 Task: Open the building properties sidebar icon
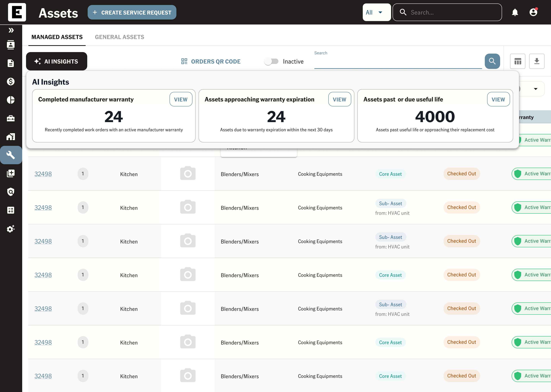pos(11,137)
